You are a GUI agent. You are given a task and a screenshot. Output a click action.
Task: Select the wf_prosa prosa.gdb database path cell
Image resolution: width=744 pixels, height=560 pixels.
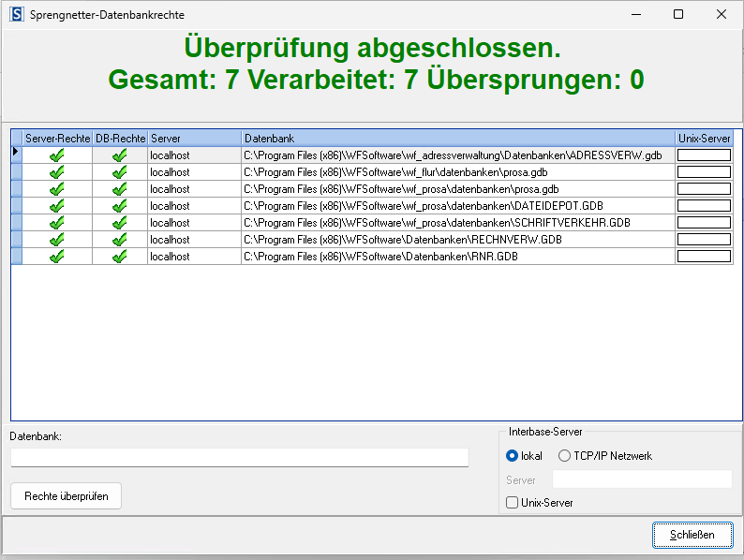pos(457,189)
